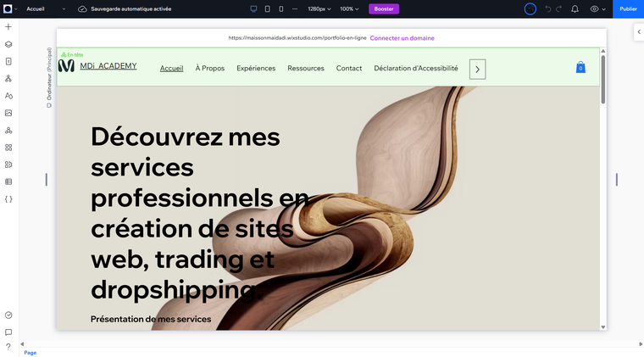The width and height of the screenshot is (644, 357).
Task: Open the Media panel icon
Action: [8, 113]
